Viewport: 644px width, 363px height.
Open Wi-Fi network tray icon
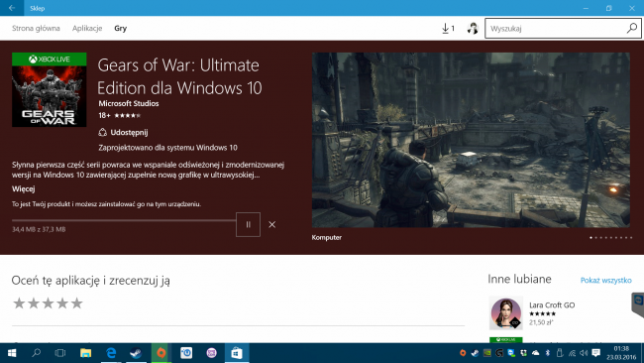572,353
